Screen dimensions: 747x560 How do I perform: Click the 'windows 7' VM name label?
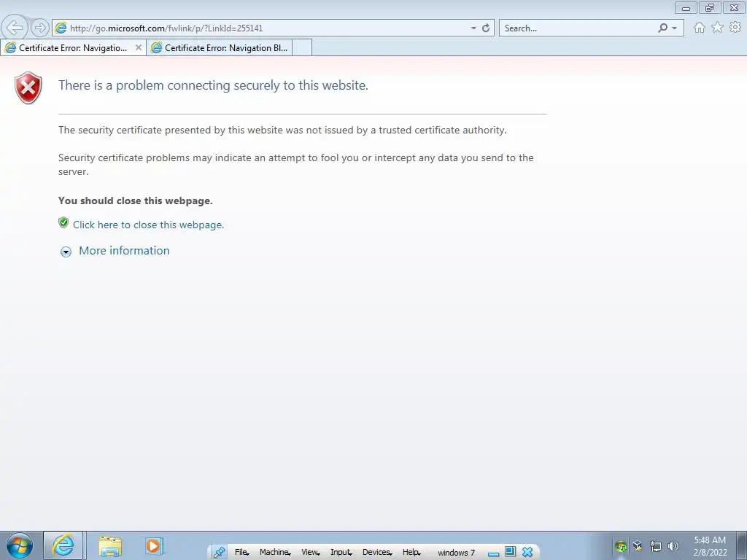pyautogui.click(x=457, y=553)
